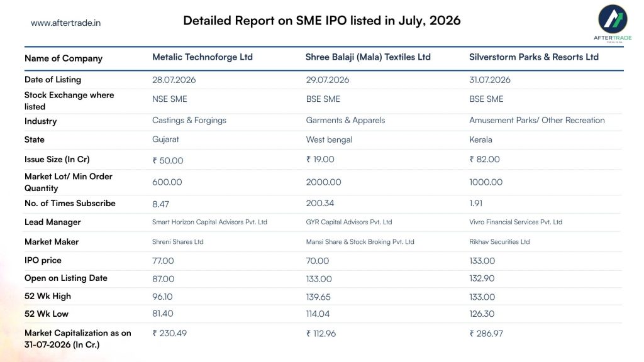Click the rupee symbol beside 230.49 market cap

click(x=155, y=333)
